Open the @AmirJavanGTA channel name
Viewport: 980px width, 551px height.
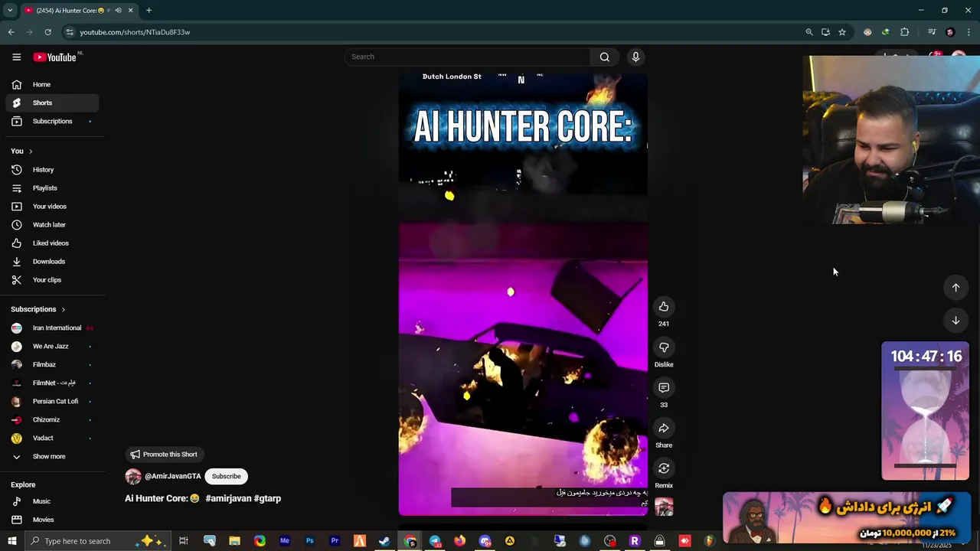(172, 476)
